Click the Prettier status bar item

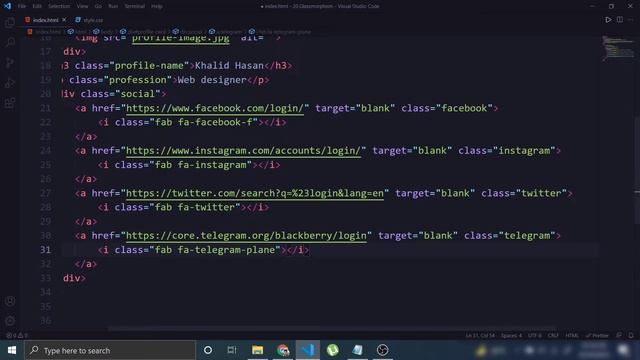pos(597,336)
